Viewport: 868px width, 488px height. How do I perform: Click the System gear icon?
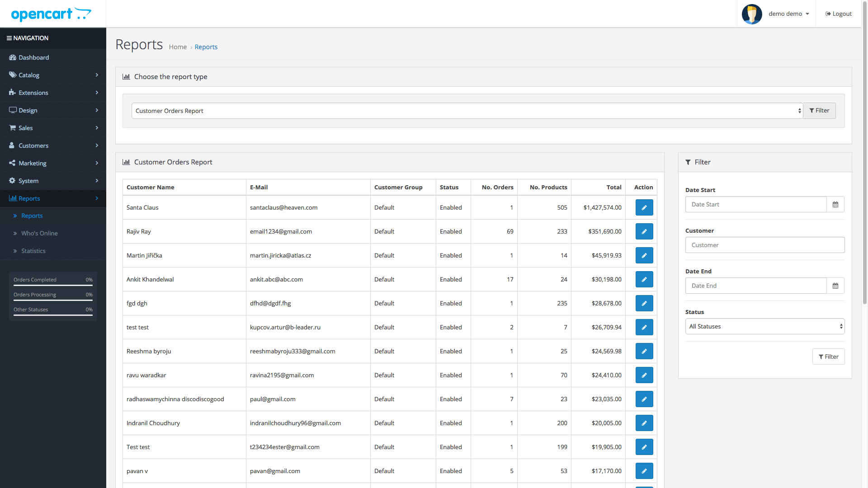pos(12,181)
